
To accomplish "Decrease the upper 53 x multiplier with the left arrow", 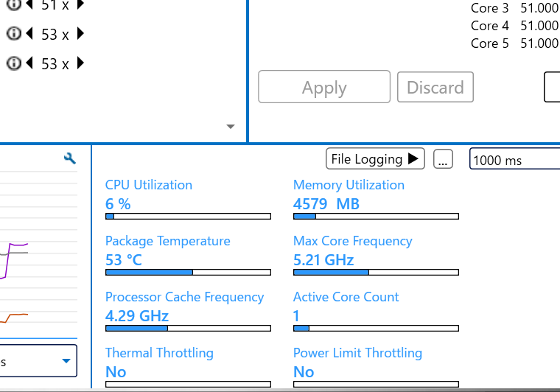I will coord(30,34).
